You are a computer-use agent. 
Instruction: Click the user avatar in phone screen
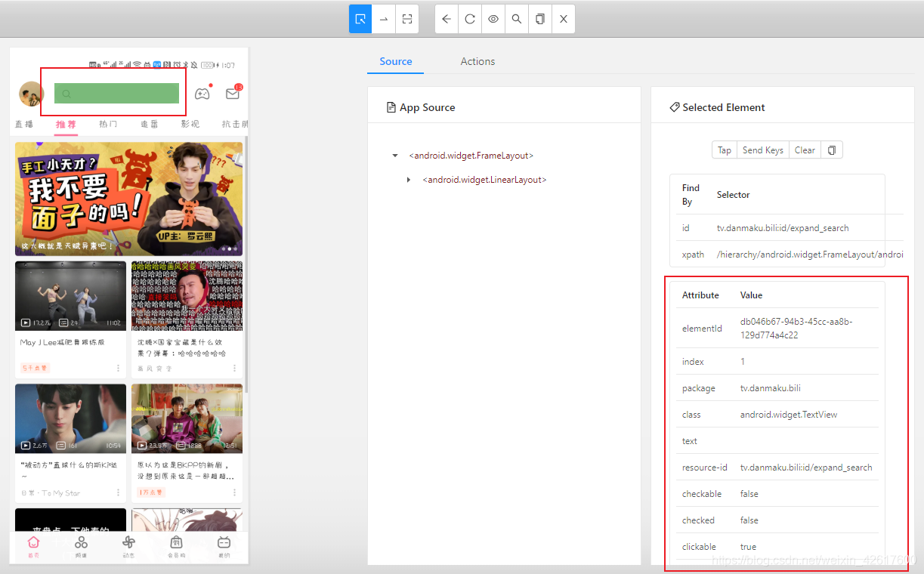point(31,94)
